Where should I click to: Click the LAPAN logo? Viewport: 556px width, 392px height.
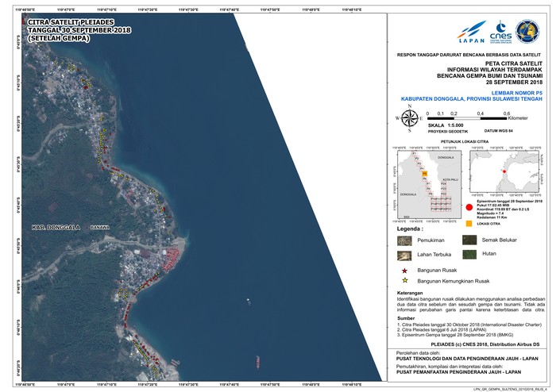(471, 33)
